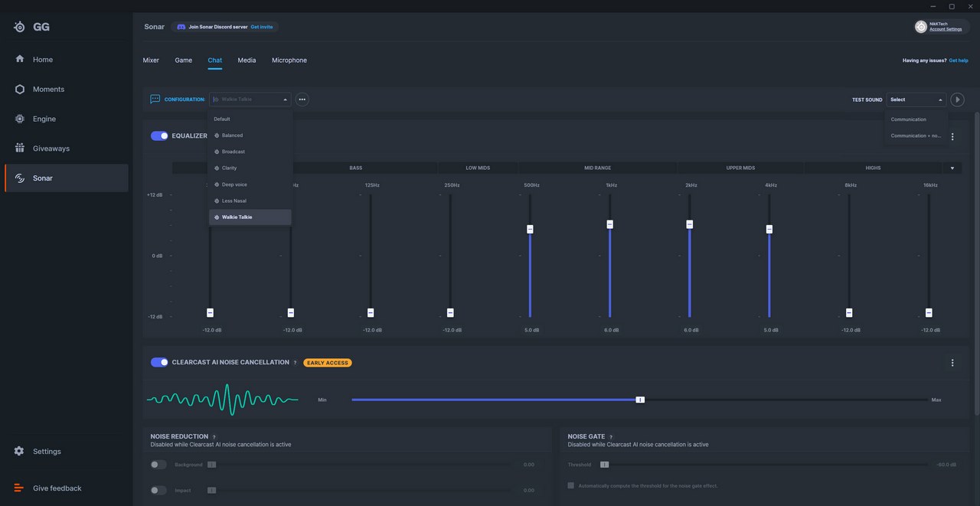Screen dimensions: 980x506
Task: Click the Clarity preset icon
Action: [x=217, y=168]
